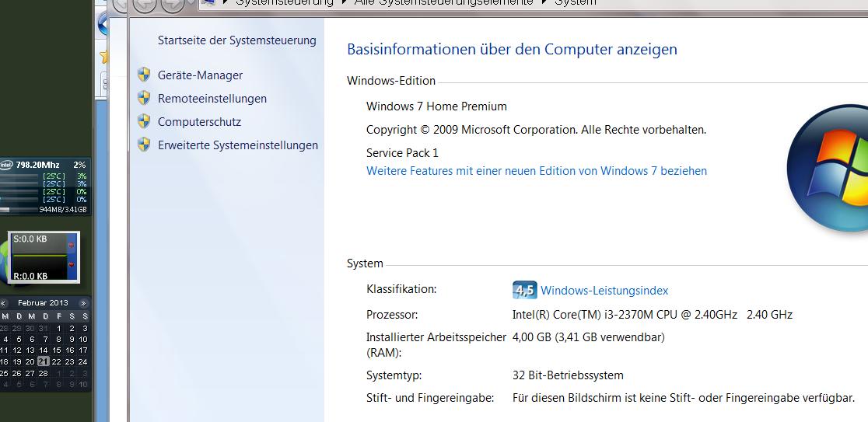
Task: Select day 21 in the calendar gadget
Action: [44, 361]
